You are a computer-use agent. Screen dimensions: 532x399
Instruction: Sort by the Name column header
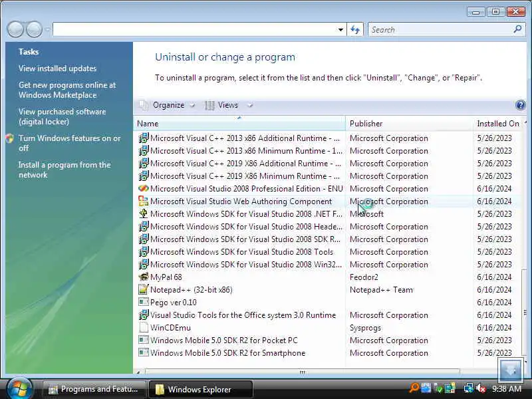coord(239,124)
